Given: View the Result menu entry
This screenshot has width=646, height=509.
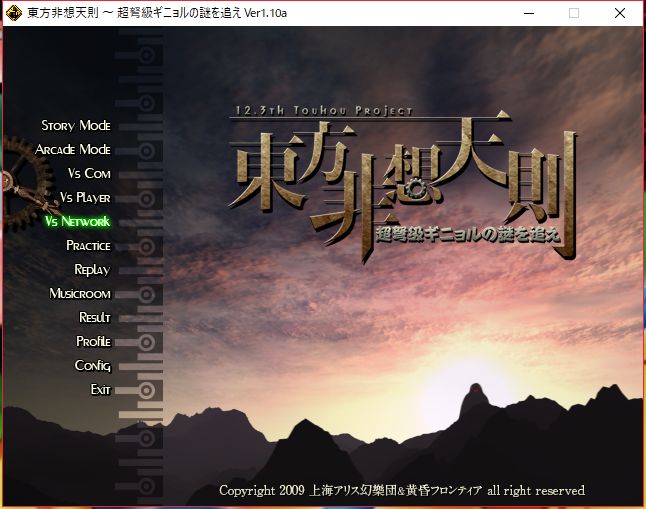Looking at the screenshot, I should [95, 317].
